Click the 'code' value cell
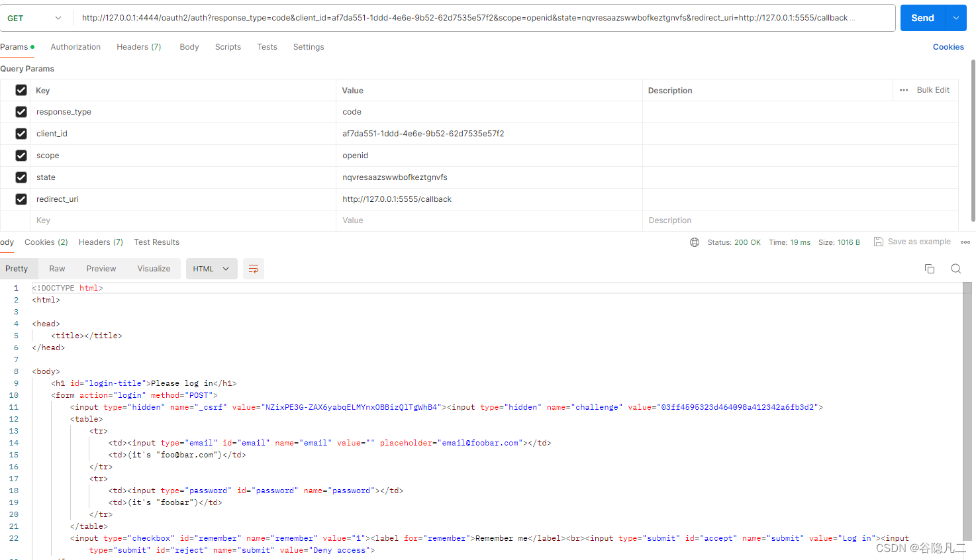 pyautogui.click(x=489, y=112)
